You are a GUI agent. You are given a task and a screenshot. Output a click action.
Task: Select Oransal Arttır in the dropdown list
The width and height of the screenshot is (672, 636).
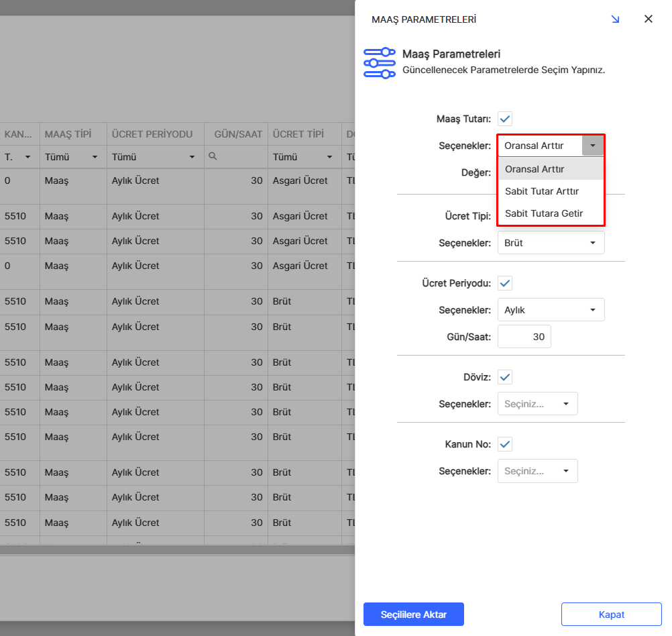(x=535, y=169)
